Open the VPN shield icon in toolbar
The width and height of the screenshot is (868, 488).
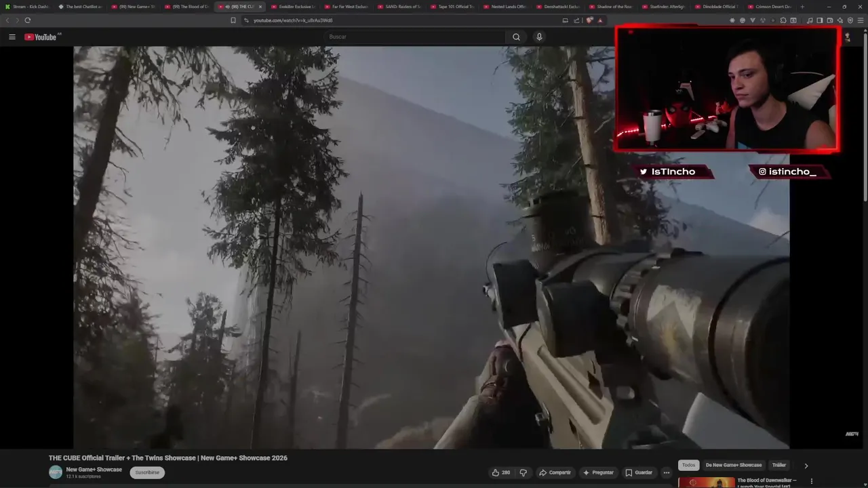(x=850, y=20)
